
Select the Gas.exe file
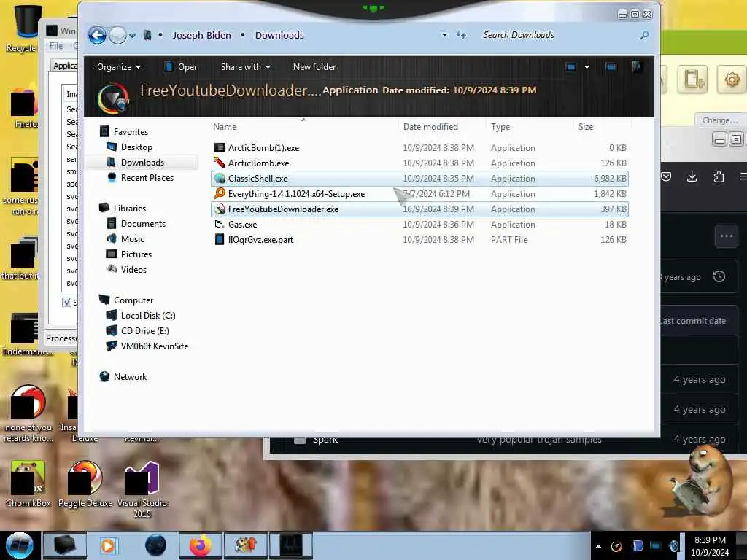(x=419, y=225)
